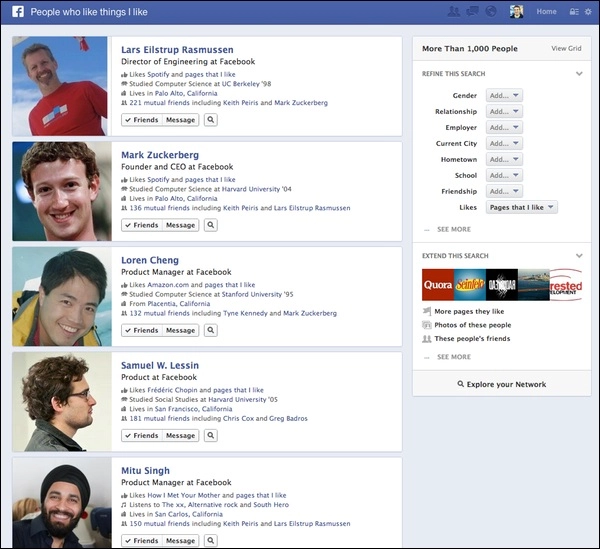This screenshot has width=600, height=549.
Task: Open the notifications globe icon
Action: click(489, 12)
